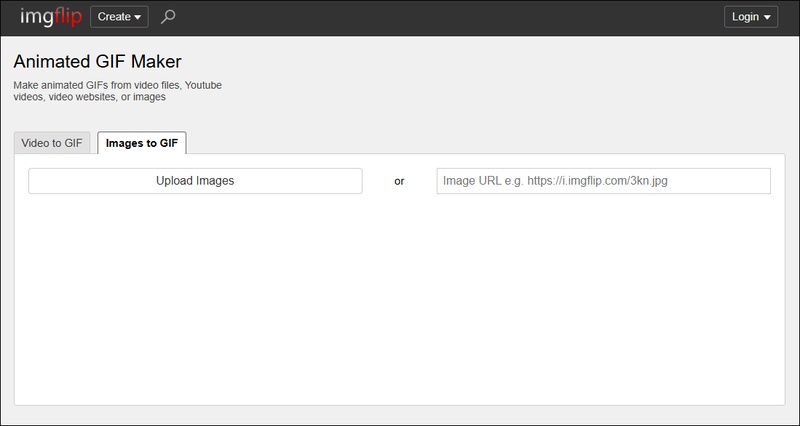
Task: Click the arrow beside Create
Action: pyautogui.click(x=138, y=18)
